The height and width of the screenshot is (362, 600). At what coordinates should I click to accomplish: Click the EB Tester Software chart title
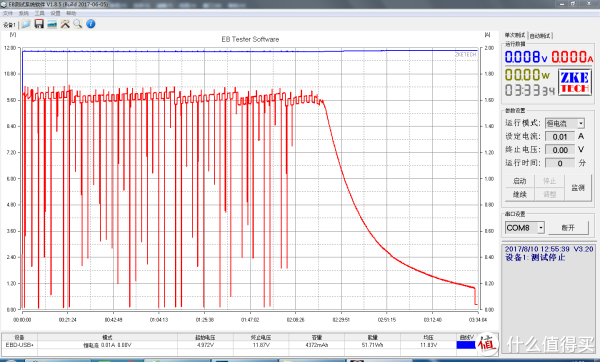(x=250, y=39)
